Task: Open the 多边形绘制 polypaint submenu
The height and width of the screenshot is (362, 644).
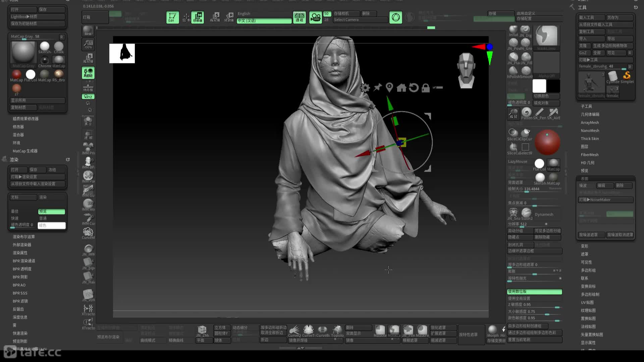Action: coord(590,295)
